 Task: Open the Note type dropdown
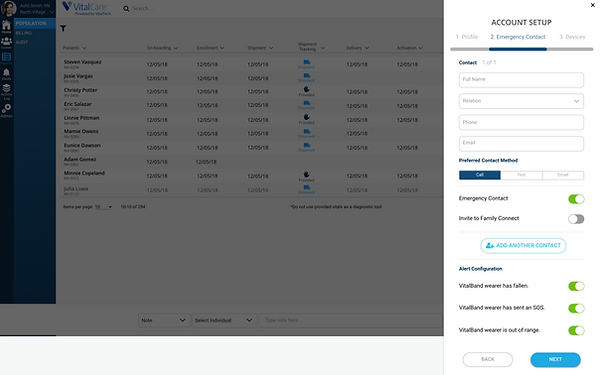click(x=164, y=320)
